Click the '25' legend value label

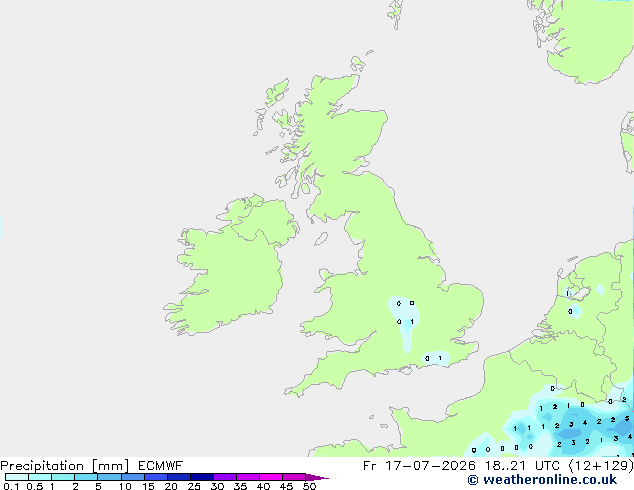tap(194, 486)
